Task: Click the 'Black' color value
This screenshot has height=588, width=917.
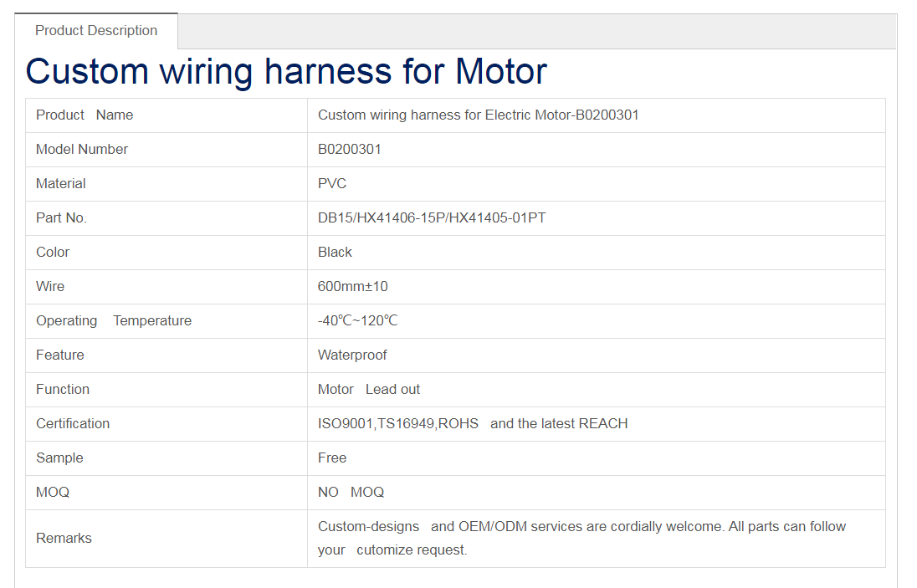Action: coord(335,253)
